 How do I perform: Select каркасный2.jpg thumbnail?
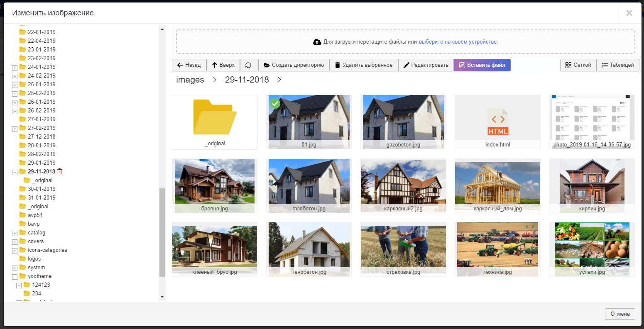(403, 185)
